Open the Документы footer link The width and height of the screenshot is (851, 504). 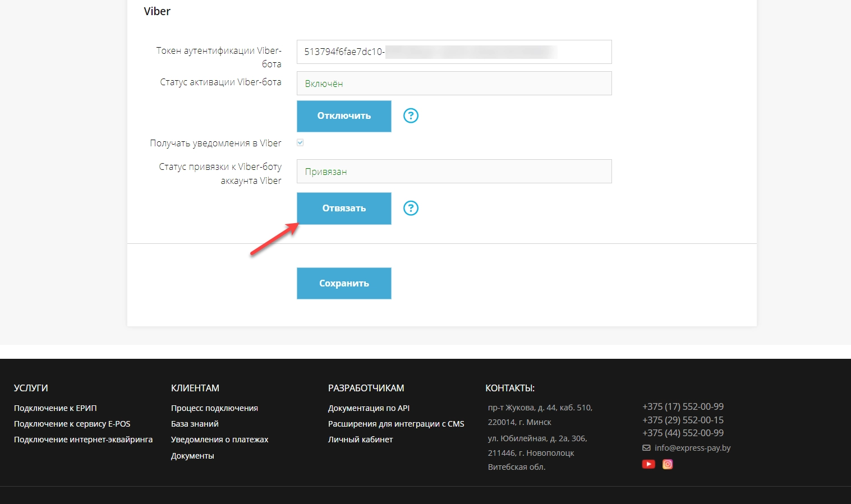point(192,456)
